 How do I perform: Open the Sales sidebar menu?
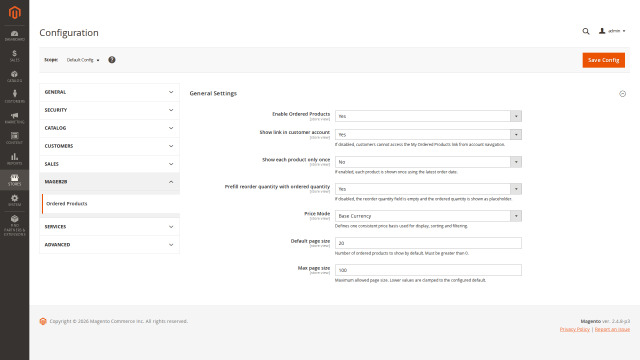click(14, 56)
